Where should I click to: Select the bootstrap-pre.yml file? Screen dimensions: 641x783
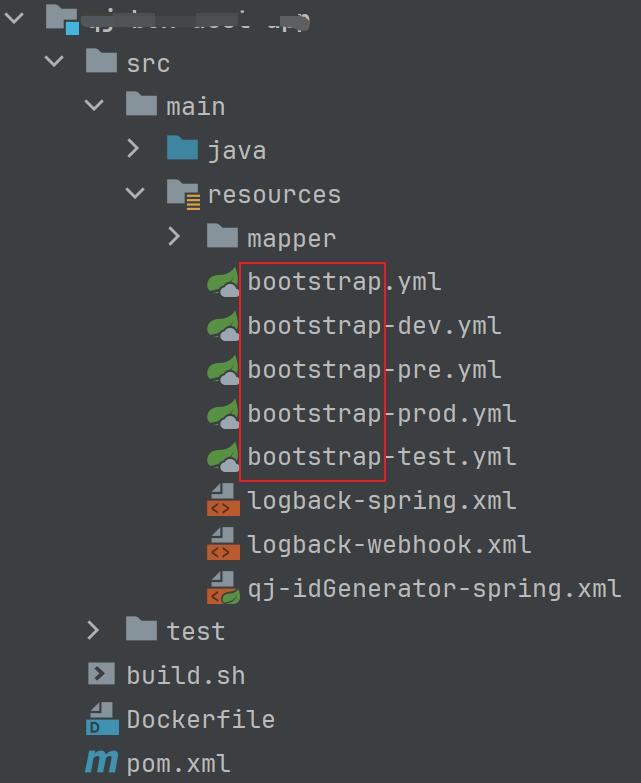point(374,370)
